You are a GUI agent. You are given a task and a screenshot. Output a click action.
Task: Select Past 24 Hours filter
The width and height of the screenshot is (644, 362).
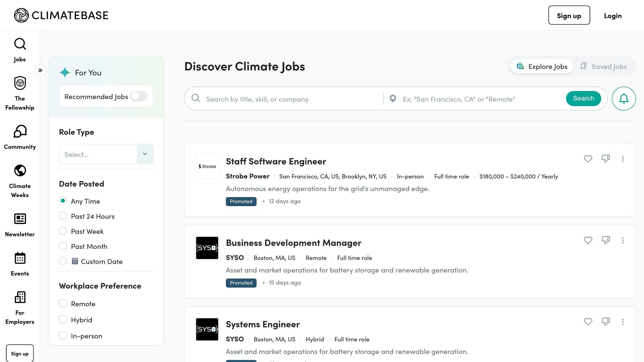click(x=63, y=216)
